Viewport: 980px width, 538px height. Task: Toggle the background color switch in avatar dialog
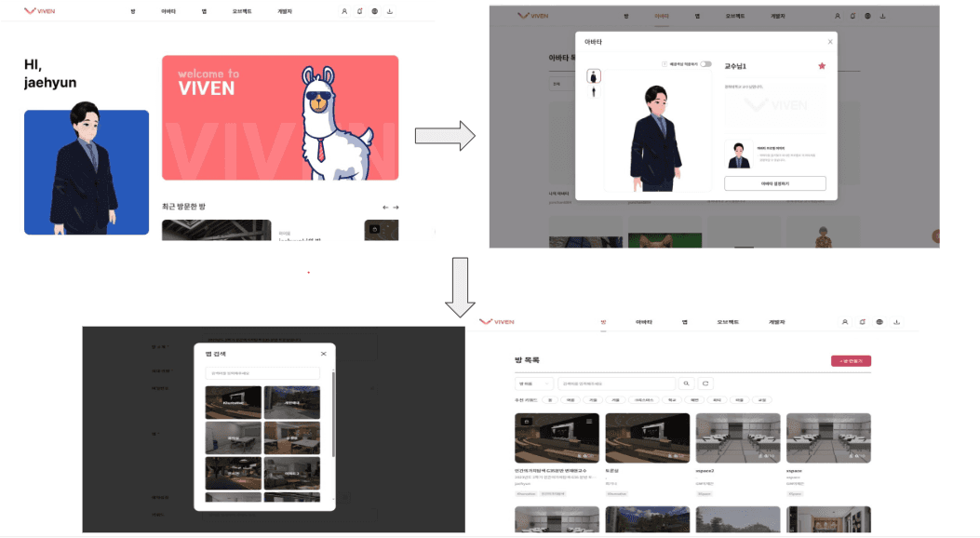pos(705,63)
